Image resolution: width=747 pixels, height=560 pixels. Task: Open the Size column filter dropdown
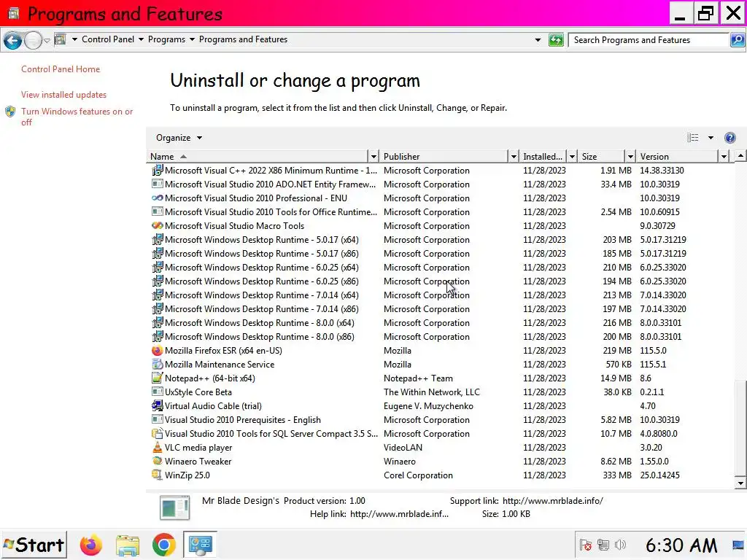[630, 156]
